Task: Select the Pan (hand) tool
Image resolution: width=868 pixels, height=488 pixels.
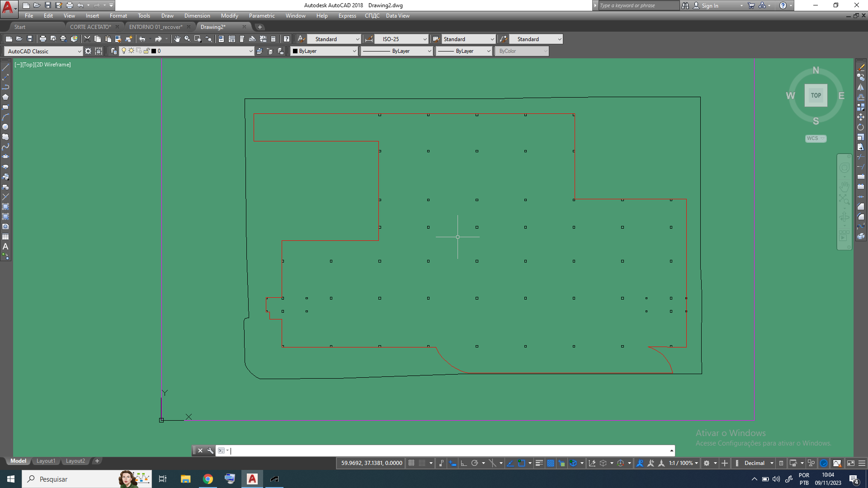Action: tap(177, 39)
